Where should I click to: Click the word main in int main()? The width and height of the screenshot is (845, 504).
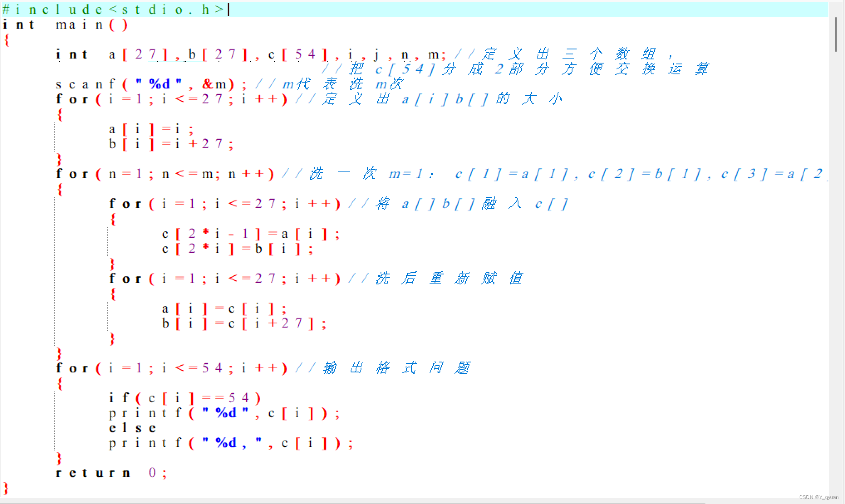[79, 24]
